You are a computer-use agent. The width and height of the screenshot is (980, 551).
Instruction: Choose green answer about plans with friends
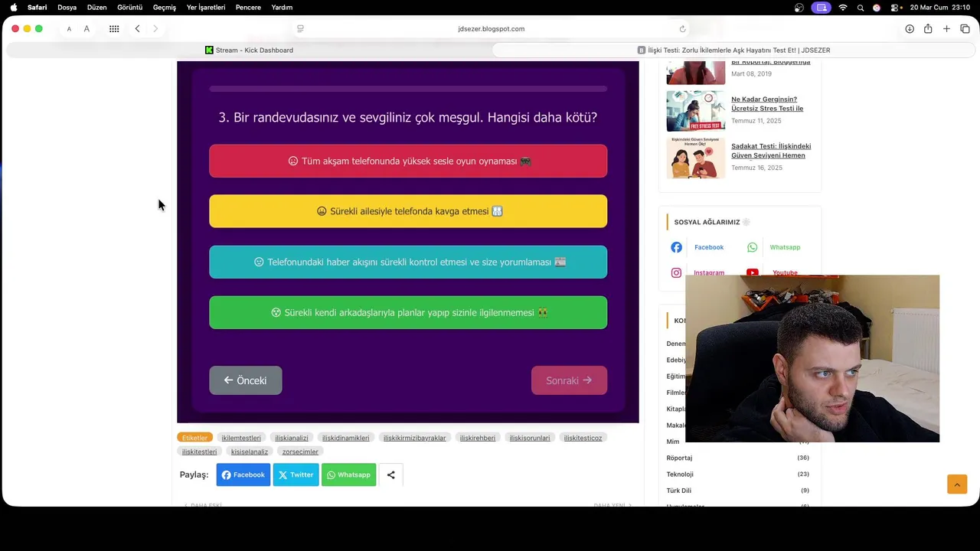tap(408, 312)
